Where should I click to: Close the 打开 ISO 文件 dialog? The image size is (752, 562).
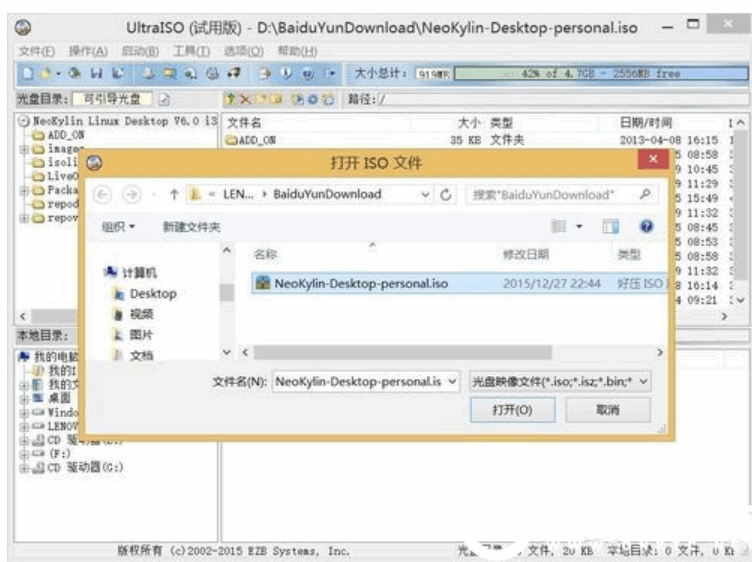[653, 159]
